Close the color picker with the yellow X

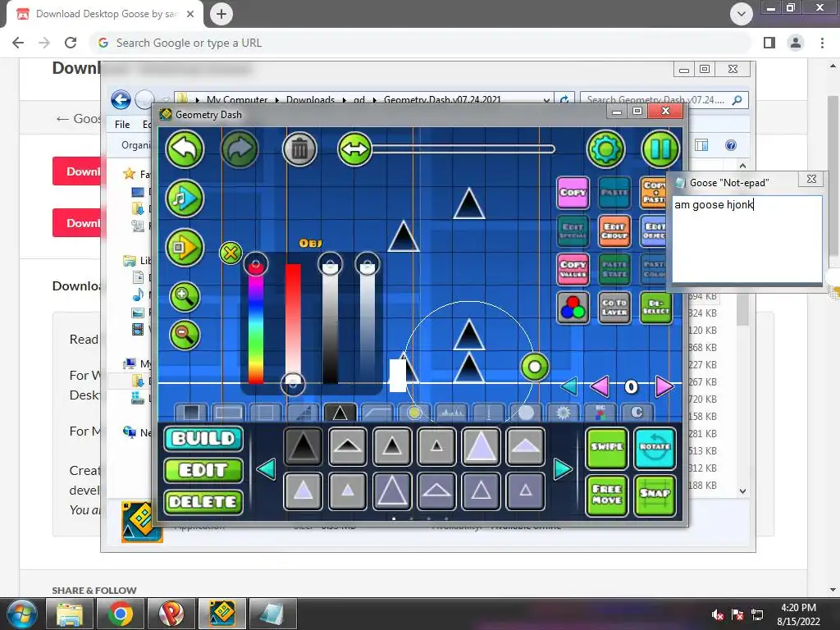[x=231, y=253]
